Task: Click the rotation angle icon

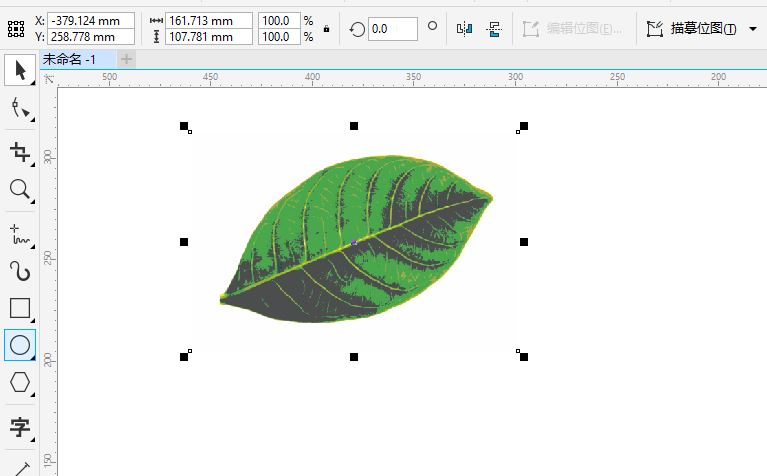Action: click(357, 29)
